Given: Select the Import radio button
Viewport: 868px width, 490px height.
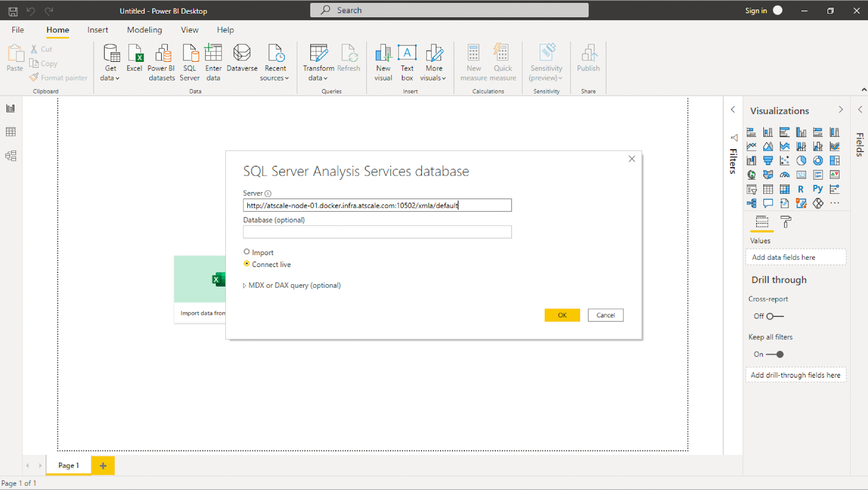Looking at the screenshot, I should click(247, 252).
